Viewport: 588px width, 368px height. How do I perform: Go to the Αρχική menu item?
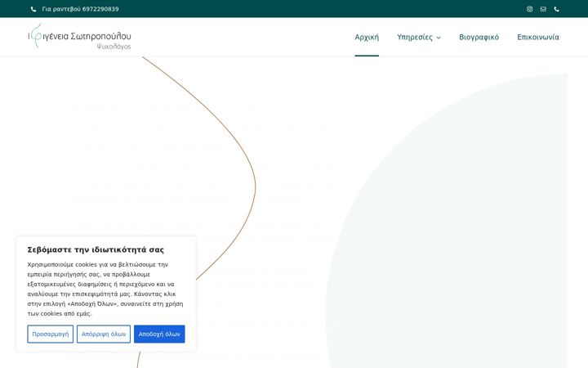coord(367,37)
